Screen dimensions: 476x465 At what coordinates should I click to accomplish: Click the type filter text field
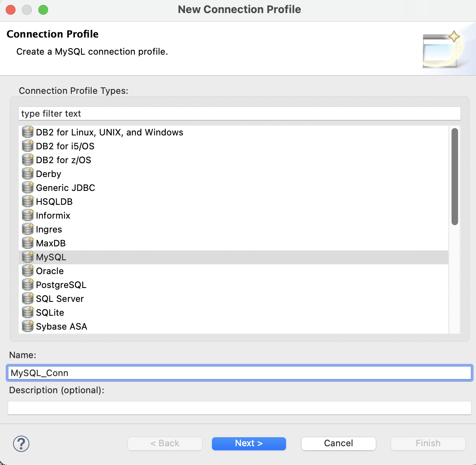(240, 113)
